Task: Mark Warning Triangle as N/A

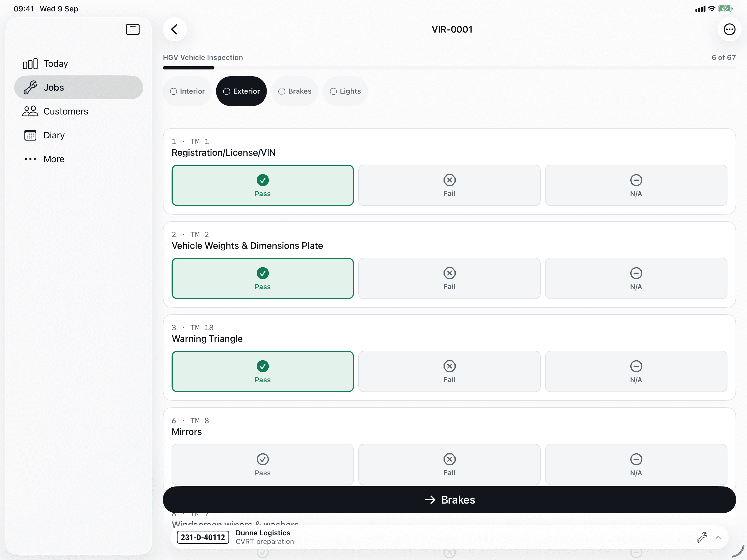Action: (636, 371)
